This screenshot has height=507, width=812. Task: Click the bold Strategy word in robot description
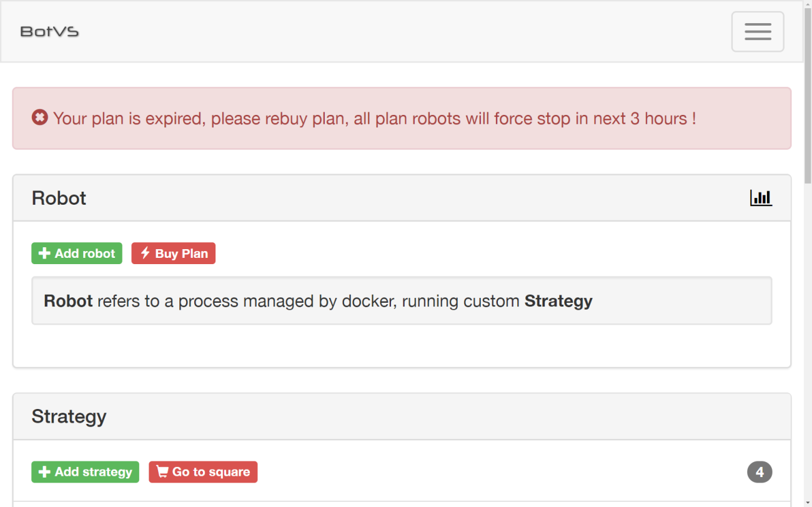pos(558,301)
